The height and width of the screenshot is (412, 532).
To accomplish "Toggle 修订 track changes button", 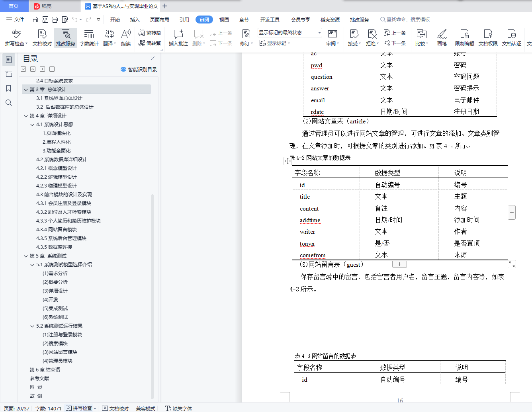I will coord(246,38).
